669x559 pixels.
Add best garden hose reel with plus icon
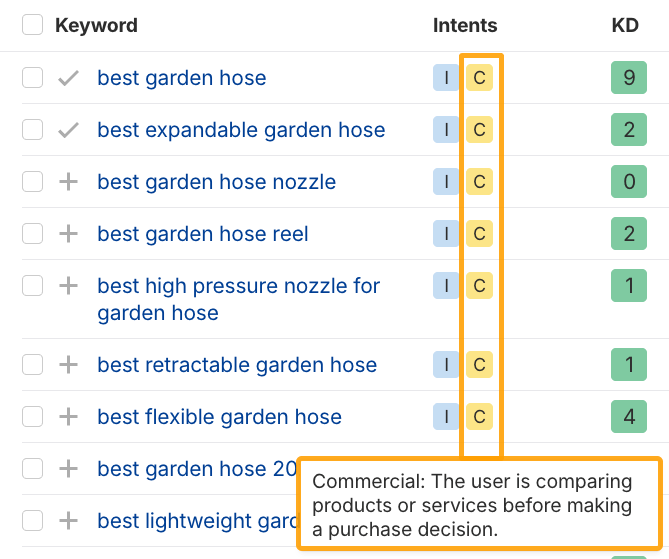[68, 234]
